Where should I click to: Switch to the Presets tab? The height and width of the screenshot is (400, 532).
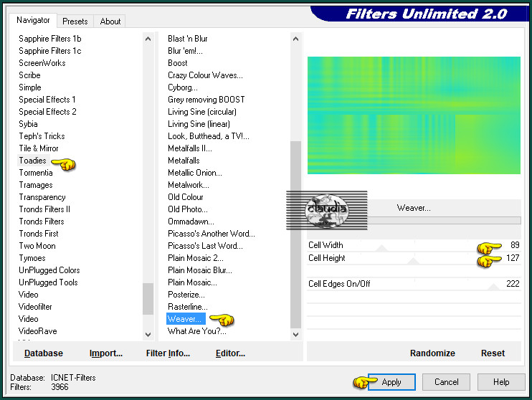coord(75,22)
